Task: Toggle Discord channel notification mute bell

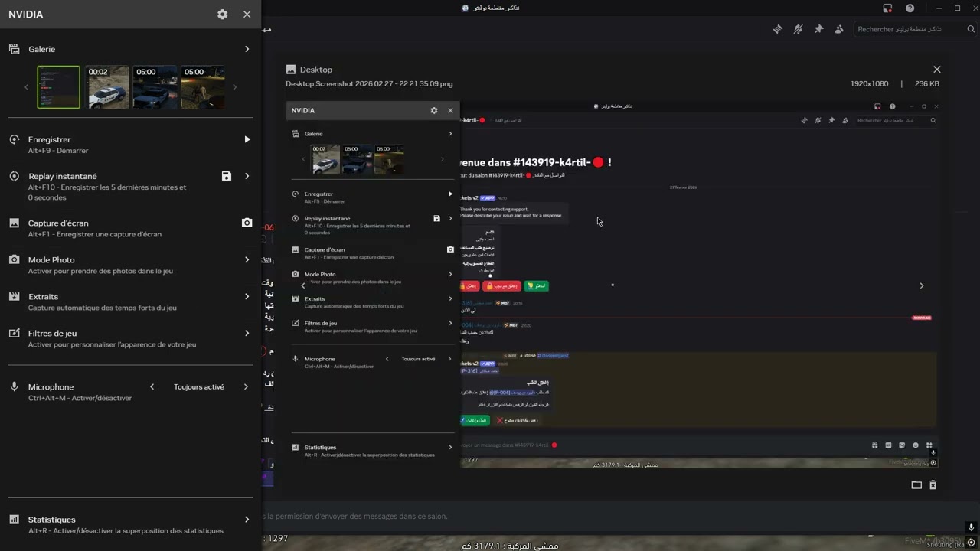Action: click(x=798, y=29)
